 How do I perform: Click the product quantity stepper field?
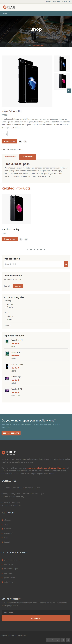point(4,133)
